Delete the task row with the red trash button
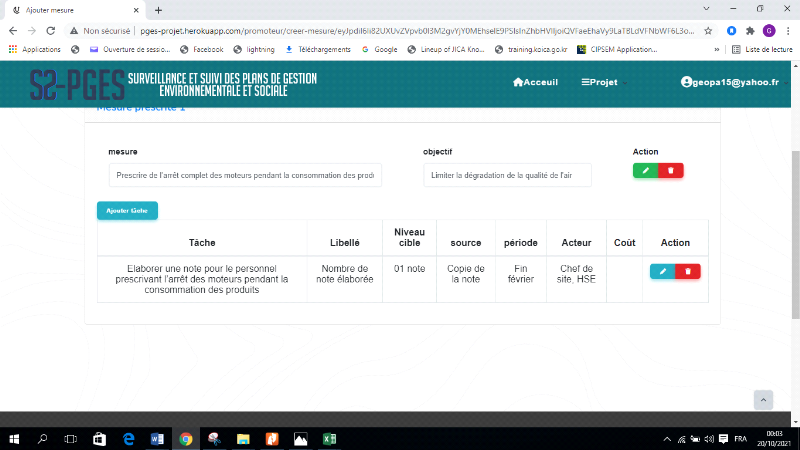This screenshot has width=800, height=450. pos(688,271)
